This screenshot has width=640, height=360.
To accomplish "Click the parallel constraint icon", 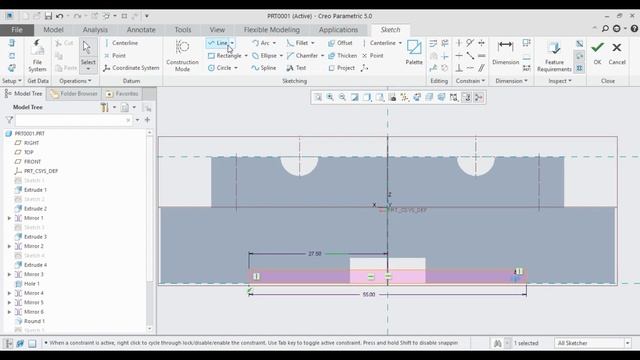I will tap(482, 68).
